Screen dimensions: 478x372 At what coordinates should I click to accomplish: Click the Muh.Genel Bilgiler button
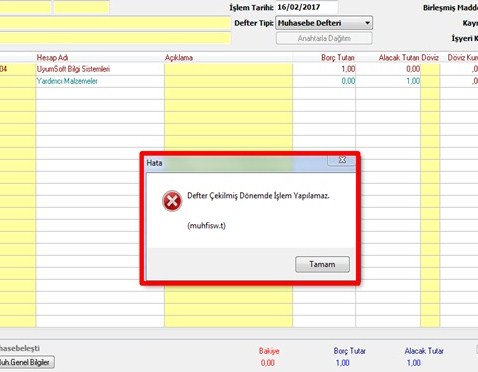click(26, 362)
